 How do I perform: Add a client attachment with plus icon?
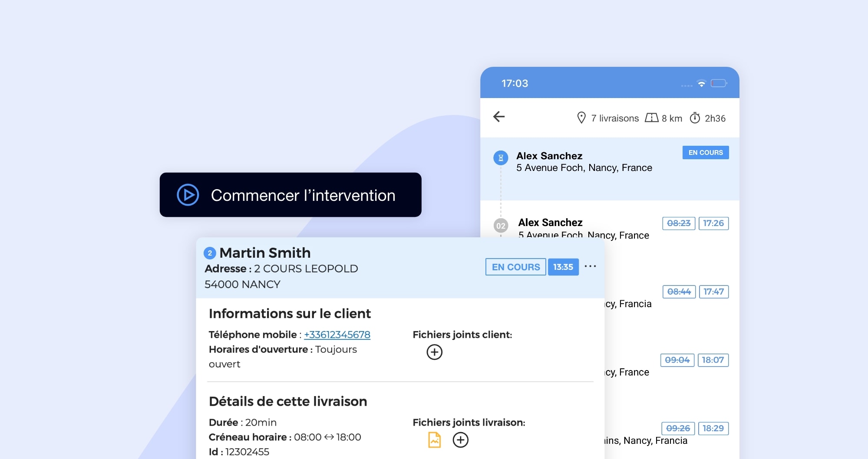pos(434,352)
